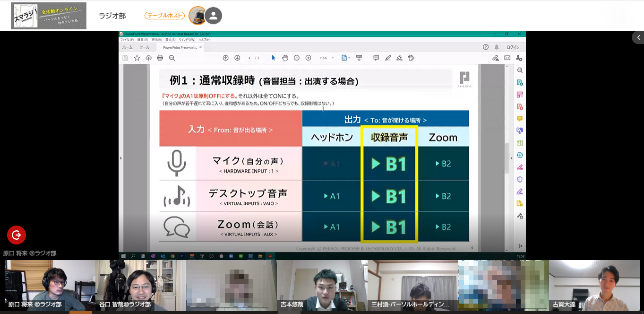Screen dimensions: 644x314
Task: Click the notifications bell icon
Action: click(497, 47)
